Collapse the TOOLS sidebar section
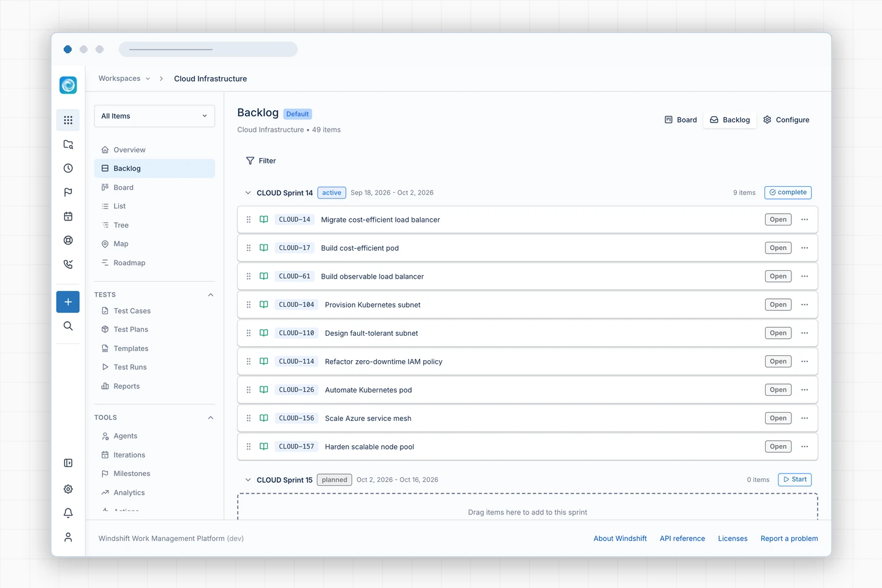Screen dimensions: 882x588 click(211, 418)
